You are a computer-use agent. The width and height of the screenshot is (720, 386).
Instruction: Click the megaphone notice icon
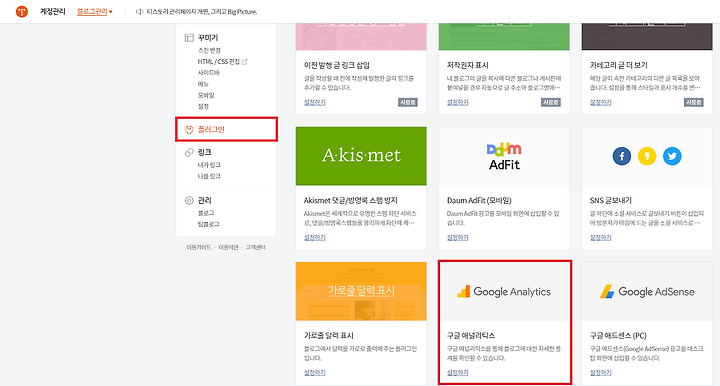(x=139, y=12)
